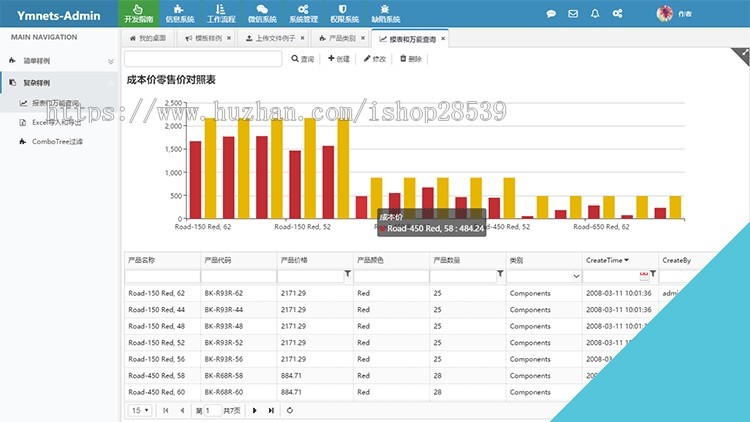Close the 产品类别 tab
Screen dimensions: 750x422
click(x=363, y=38)
